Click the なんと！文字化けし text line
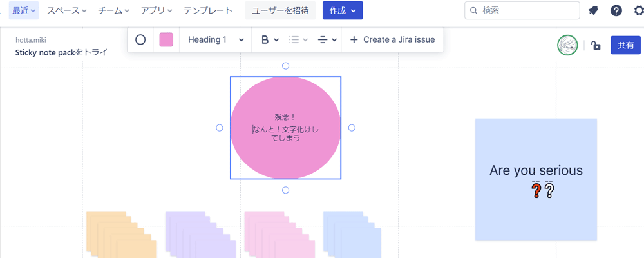The width and height of the screenshot is (644, 258). click(286, 130)
